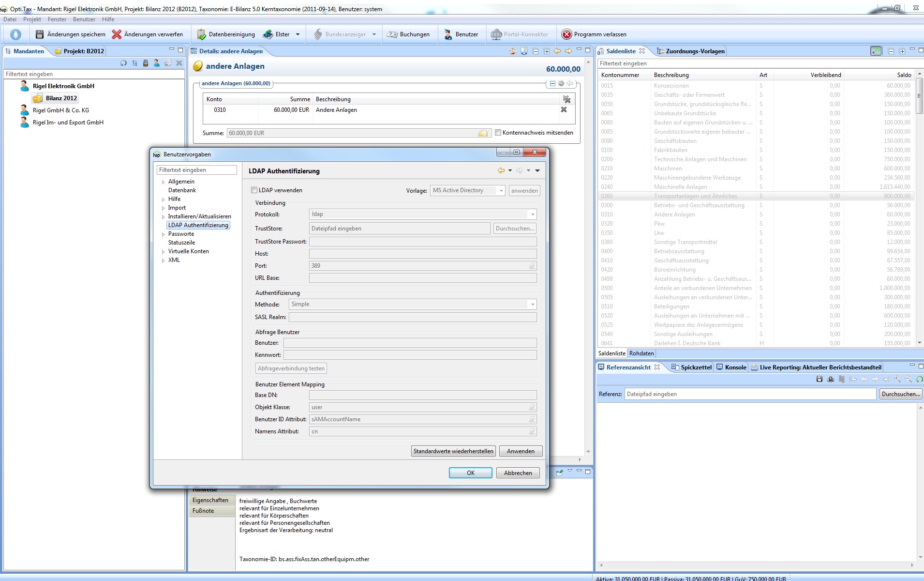Click Programm verlassen red icon

click(566, 34)
